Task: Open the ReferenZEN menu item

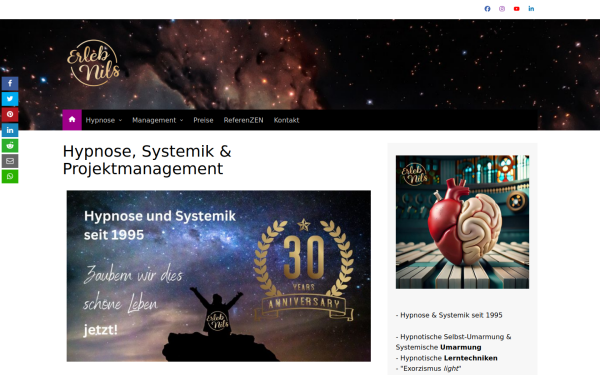Action: pos(243,120)
